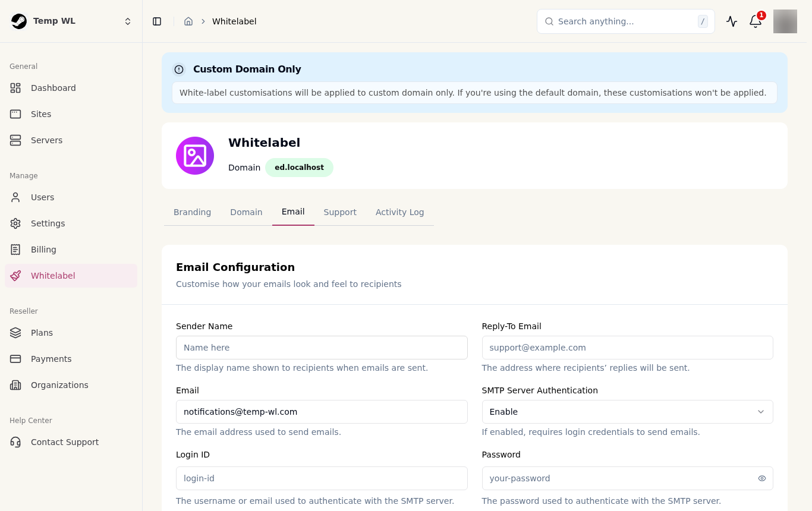Open notifications bell
The image size is (812, 511).
pyautogui.click(x=756, y=21)
